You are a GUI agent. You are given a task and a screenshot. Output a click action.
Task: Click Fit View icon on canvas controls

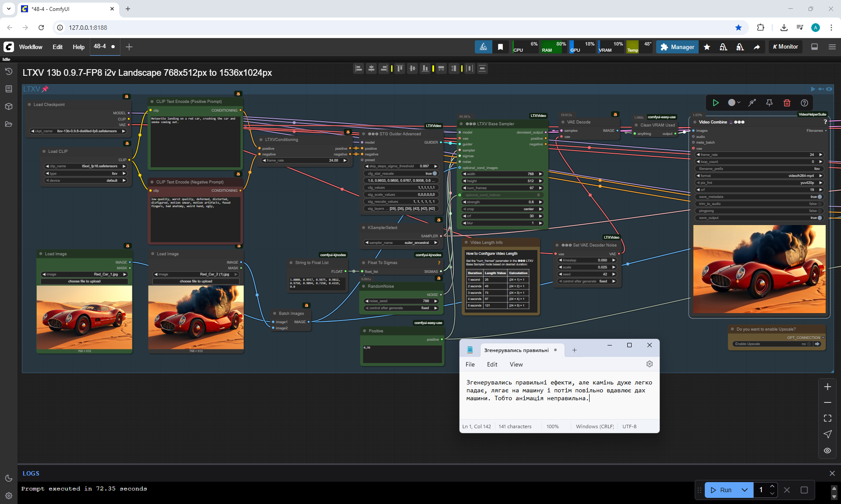tap(827, 418)
